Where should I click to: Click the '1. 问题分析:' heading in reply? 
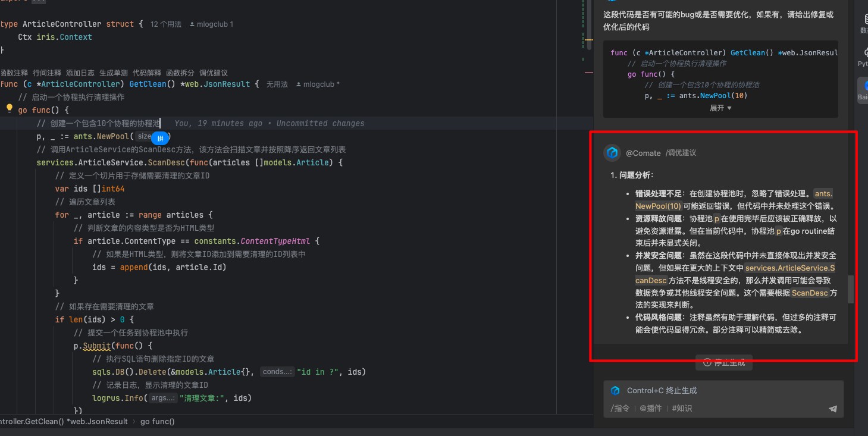tap(632, 175)
